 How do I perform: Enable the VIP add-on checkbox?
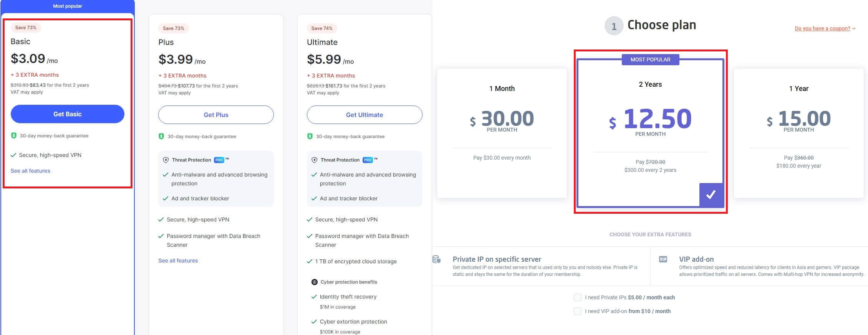pyautogui.click(x=577, y=311)
